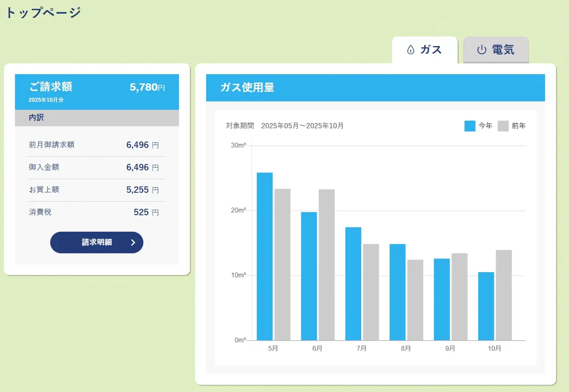Viewport: 569px width, 392px height.
Task: Click the 対象期間 date range text
Action: click(284, 126)
